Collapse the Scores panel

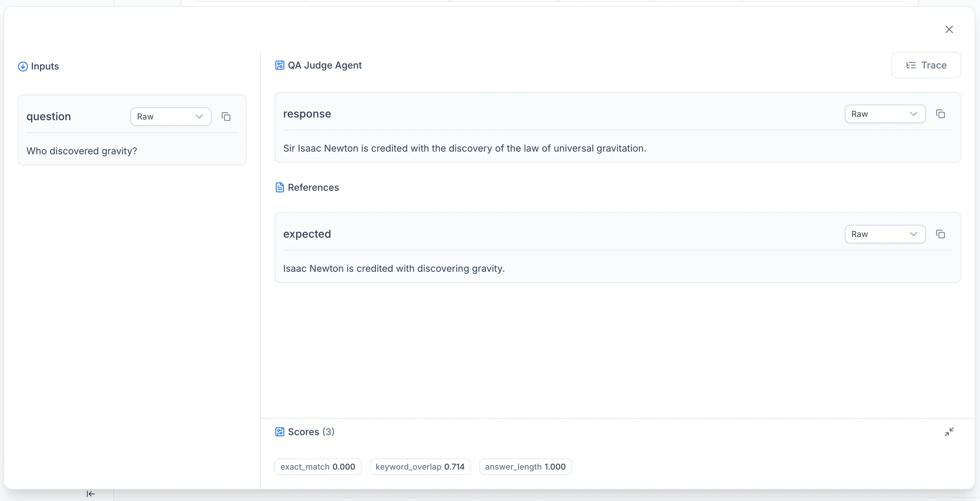click(949, 432)
